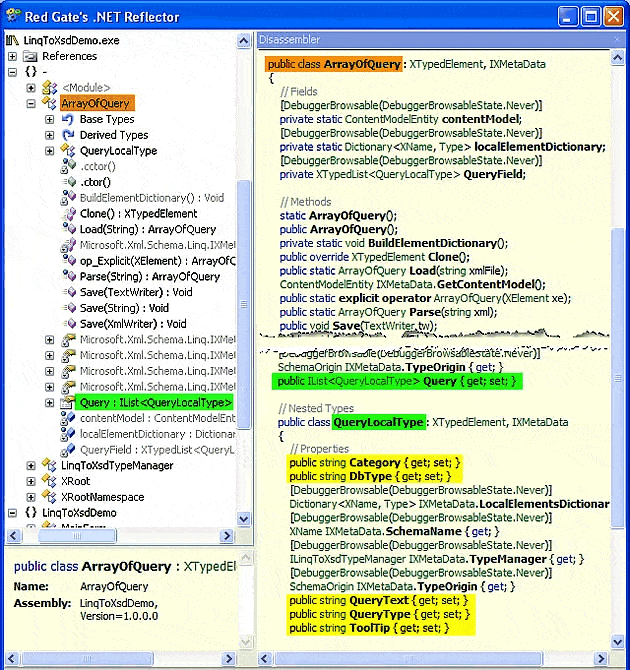
Task: Click the Derived Types icon
Action: pyautogui.click(x=68, y=135)
